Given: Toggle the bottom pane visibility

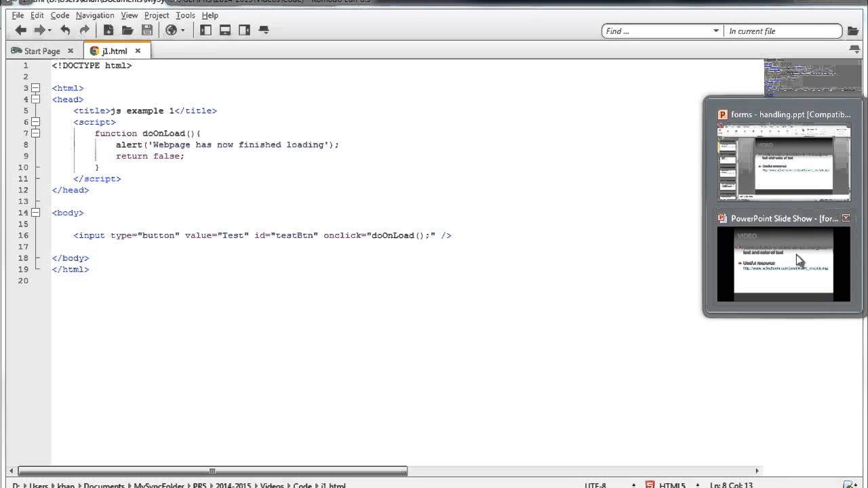Looking at the screenshot, I should [225, 30].
